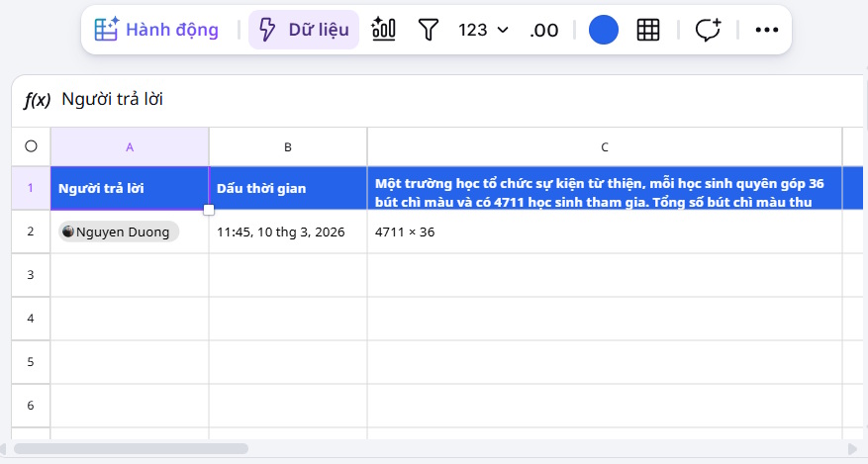The height and width of the screenshot is (464, 868).
Task: Open the blue fill color swatch
Action: click(604, 30)
